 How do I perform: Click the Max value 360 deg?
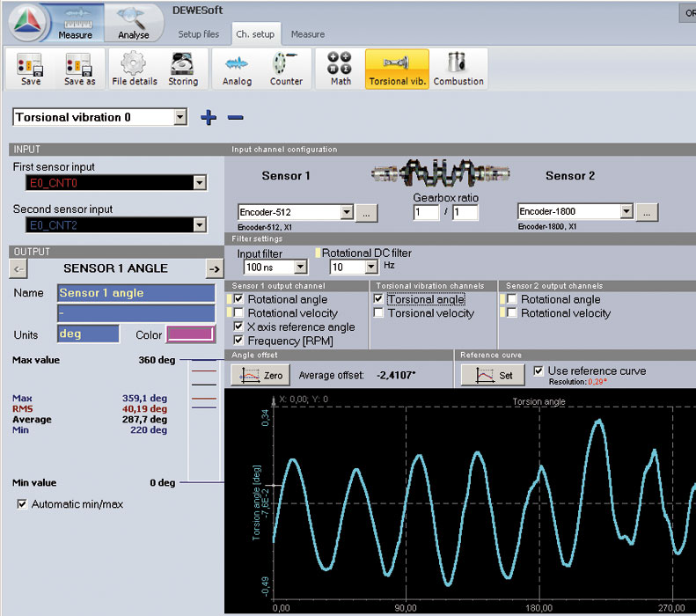click(158, 360)
